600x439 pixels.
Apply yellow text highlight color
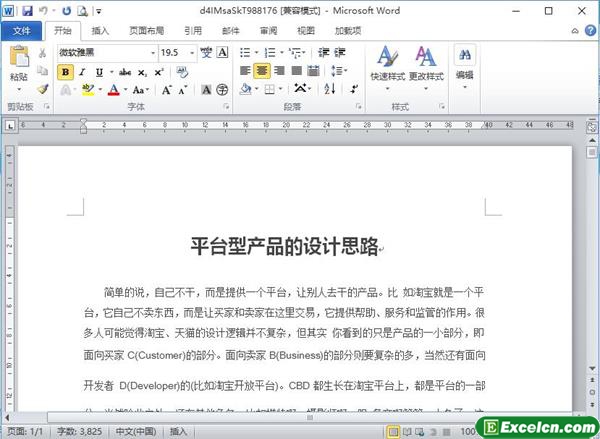click(x=88, y=90)
